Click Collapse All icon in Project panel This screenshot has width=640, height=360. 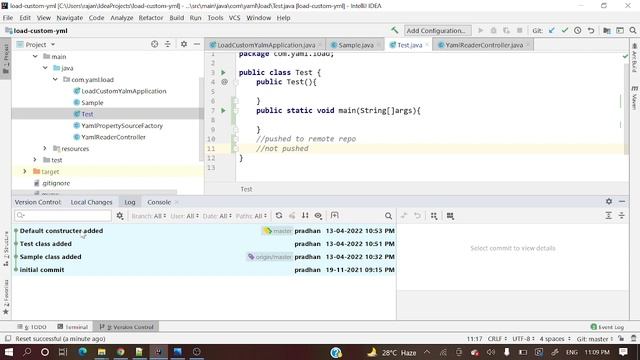[167, 44]
